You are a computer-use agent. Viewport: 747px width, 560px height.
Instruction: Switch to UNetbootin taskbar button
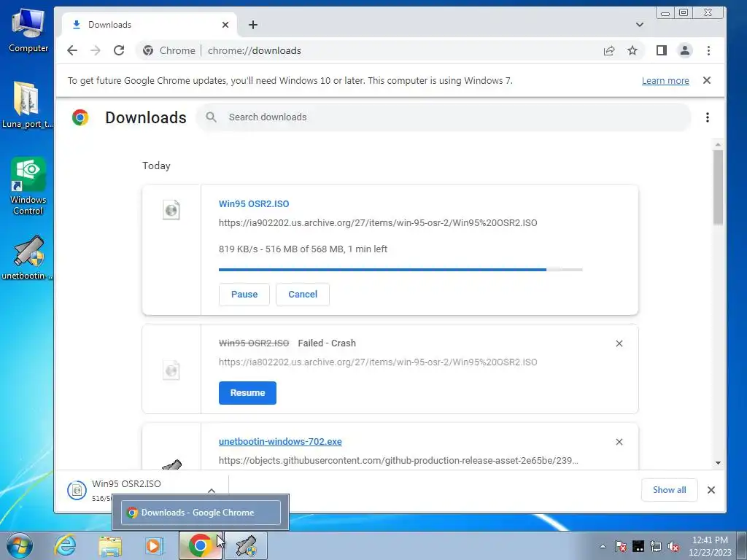246,545
